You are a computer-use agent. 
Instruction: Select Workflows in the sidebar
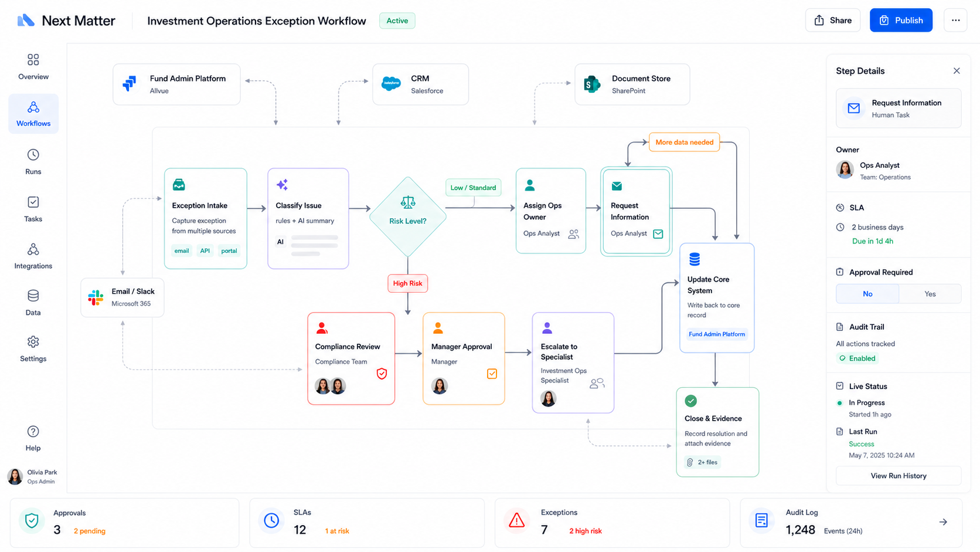[33, 114]
